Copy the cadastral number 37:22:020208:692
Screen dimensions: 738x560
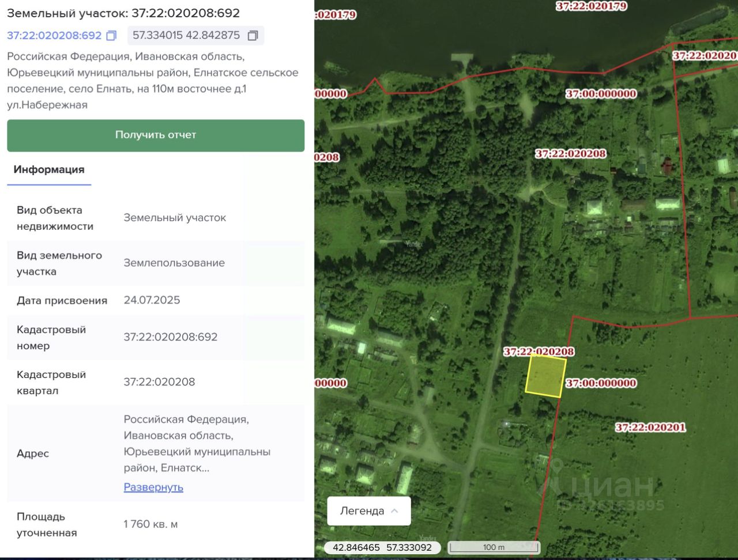[x=111, y=36]
